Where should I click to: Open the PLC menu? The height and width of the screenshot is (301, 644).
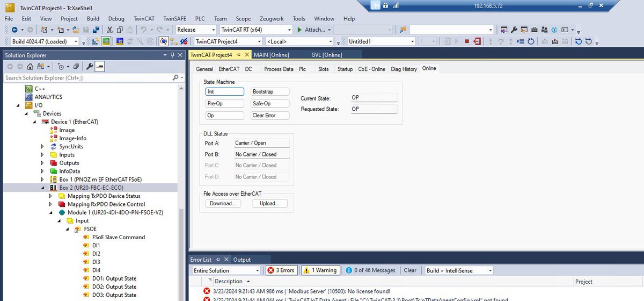(x=201, y=18)
